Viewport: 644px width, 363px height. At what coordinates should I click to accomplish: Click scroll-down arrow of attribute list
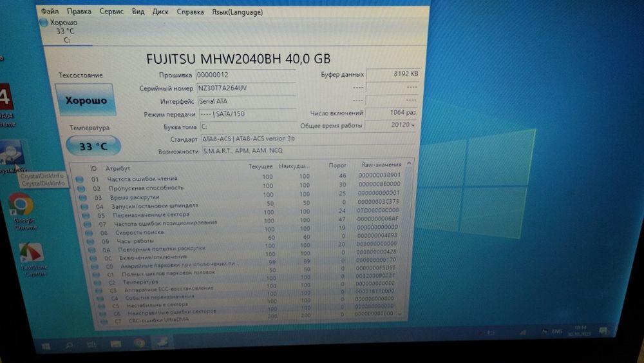[400, 313]
